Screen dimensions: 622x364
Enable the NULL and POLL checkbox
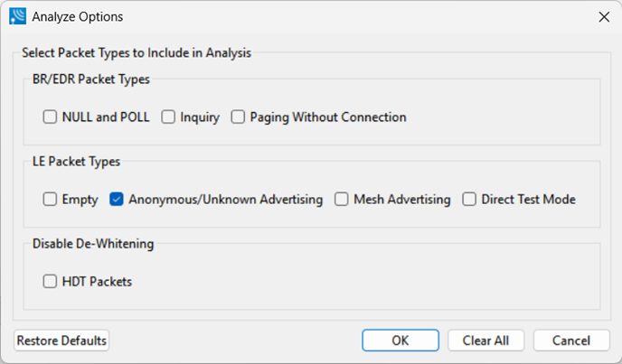point(50,117)
